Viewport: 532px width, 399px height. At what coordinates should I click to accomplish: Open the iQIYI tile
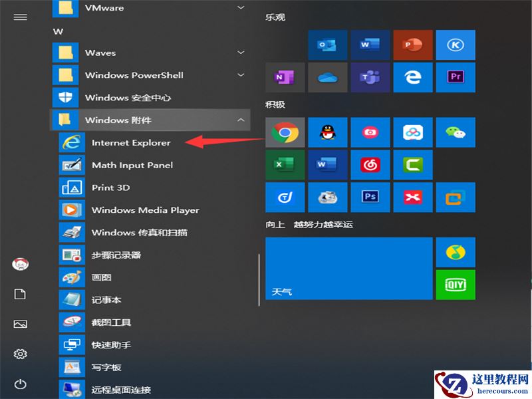click(x=456, y=284)
